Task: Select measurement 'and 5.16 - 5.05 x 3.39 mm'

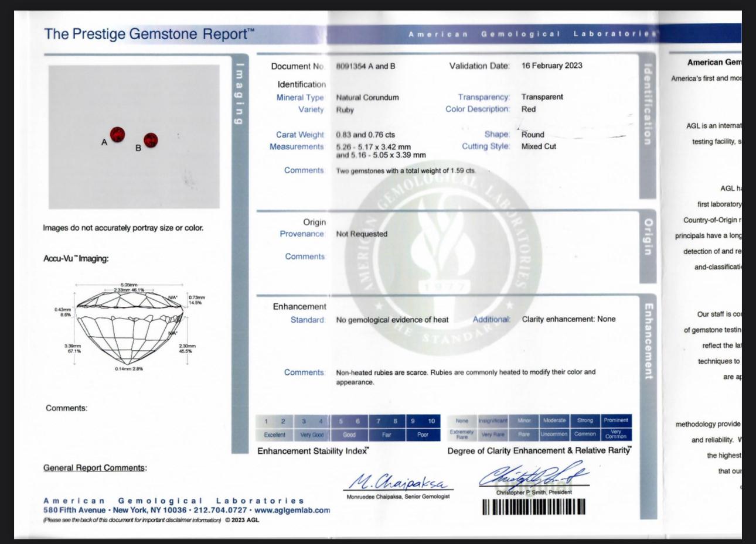Action: 381,155
